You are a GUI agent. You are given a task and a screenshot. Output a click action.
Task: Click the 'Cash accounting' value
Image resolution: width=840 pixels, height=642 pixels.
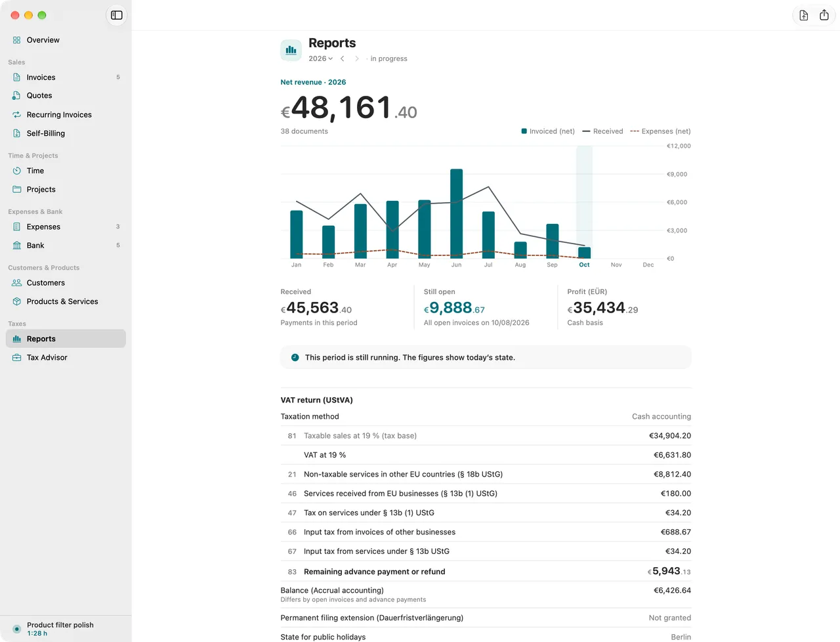(661, 417)
